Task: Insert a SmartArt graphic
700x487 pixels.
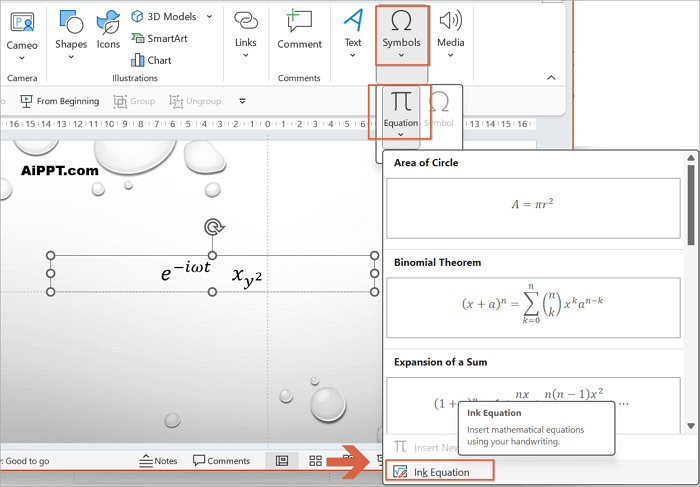Action: click(164, 38)
